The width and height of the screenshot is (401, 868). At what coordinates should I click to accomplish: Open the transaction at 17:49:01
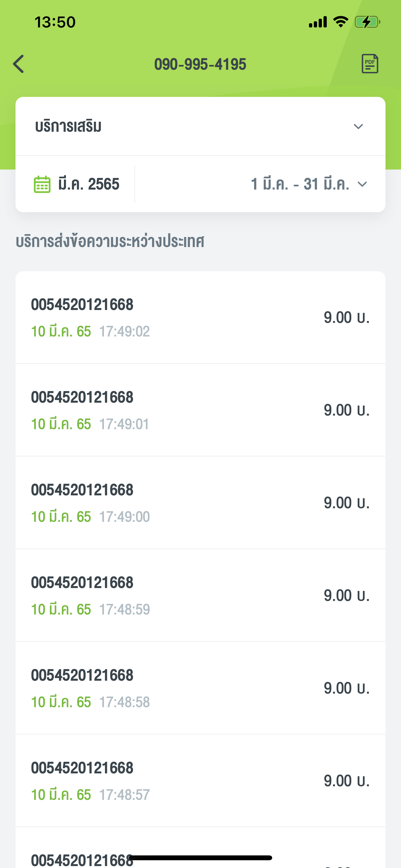[x=200, y=410]
